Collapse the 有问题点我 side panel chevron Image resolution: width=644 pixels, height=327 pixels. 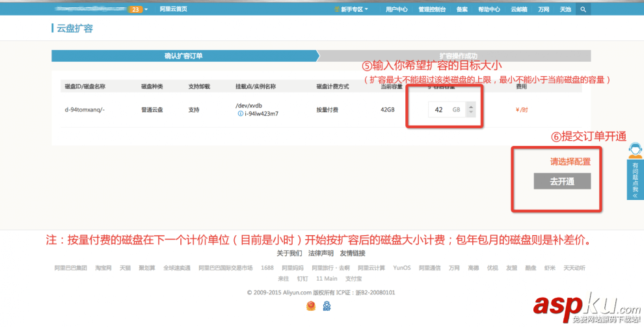coord(636,195)
